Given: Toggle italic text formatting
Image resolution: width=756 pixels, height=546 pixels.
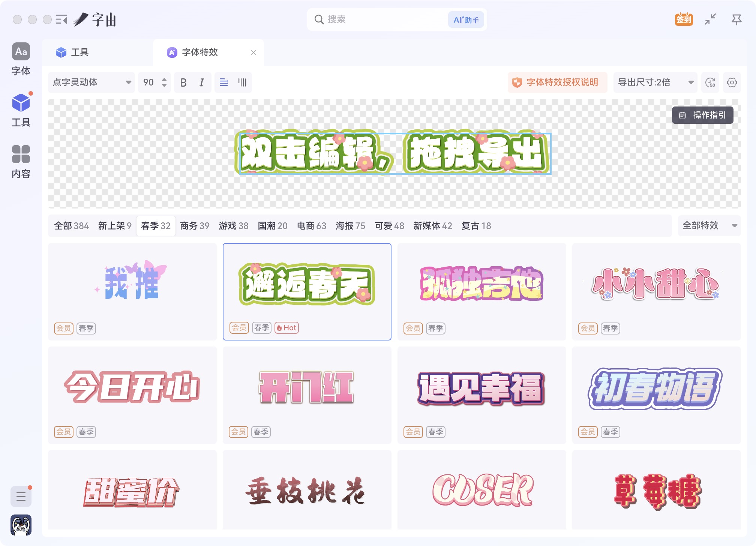Looking at the screenshot, I should 202,82.
